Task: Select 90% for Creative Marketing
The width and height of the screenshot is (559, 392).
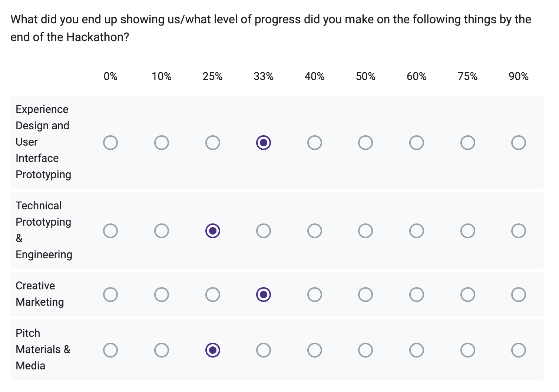Action: pos(519,295)
